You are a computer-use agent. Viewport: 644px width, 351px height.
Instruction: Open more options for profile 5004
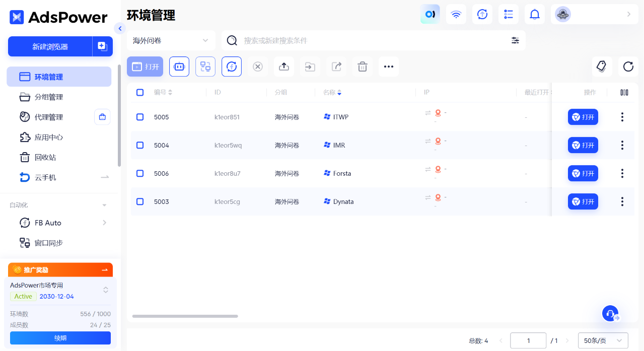[x=622, y=145]
